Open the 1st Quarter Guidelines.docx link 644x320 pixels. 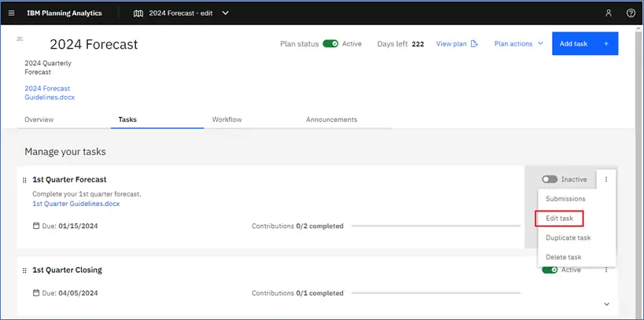click(x=76, y=204)
